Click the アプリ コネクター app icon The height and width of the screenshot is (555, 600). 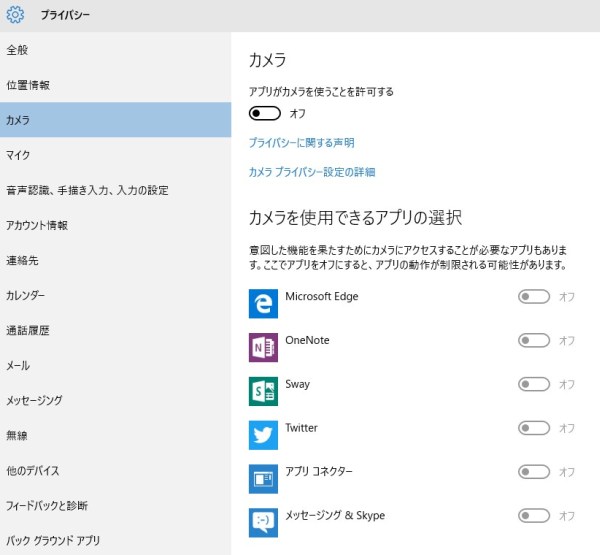263,479
